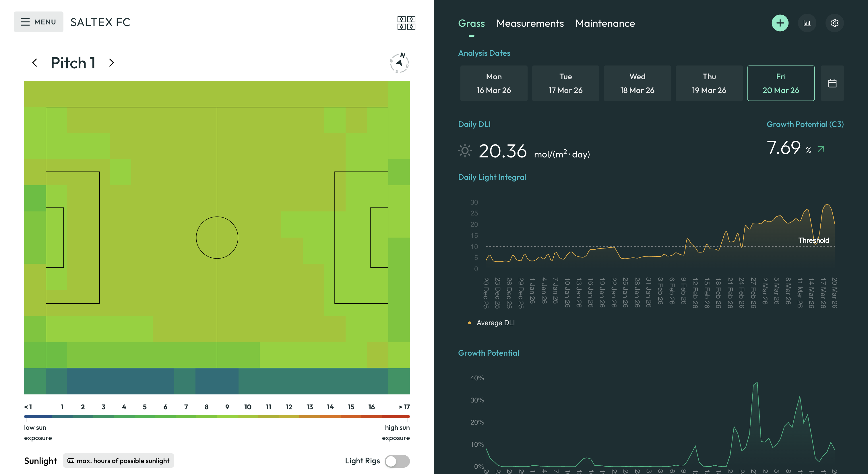This screenshot has width=868, height=474.
Task: Go to the next pitch with right chevron
Action: (112, 63)
